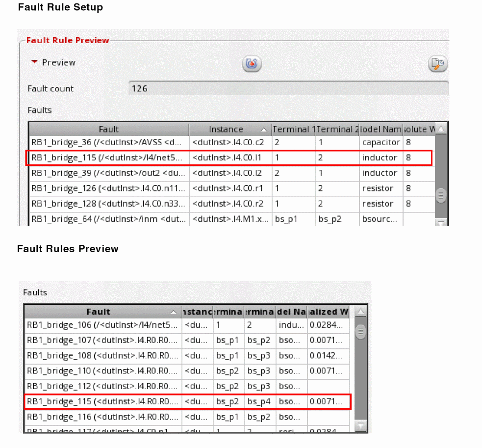Screen dimensions: 482x448
Task: Select the RB1_bridge_112 fault row
Action: [187, 387]
